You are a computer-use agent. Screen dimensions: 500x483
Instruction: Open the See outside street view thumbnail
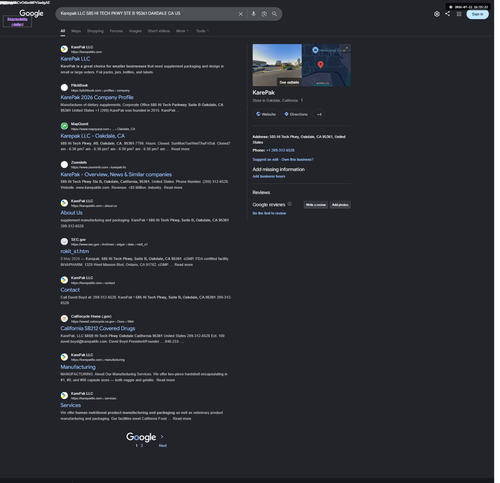(277, 65)
